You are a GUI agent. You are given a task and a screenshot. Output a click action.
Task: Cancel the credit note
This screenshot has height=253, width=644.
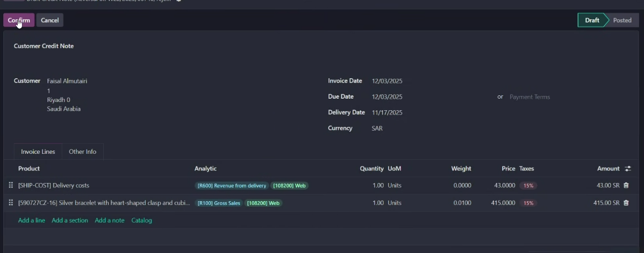point(50,20)
